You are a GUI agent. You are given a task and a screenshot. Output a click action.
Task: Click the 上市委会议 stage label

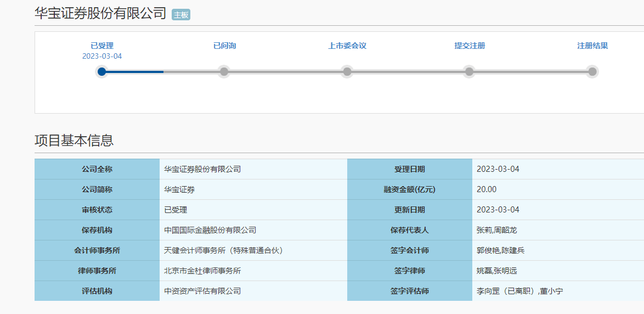coord(347,46)
